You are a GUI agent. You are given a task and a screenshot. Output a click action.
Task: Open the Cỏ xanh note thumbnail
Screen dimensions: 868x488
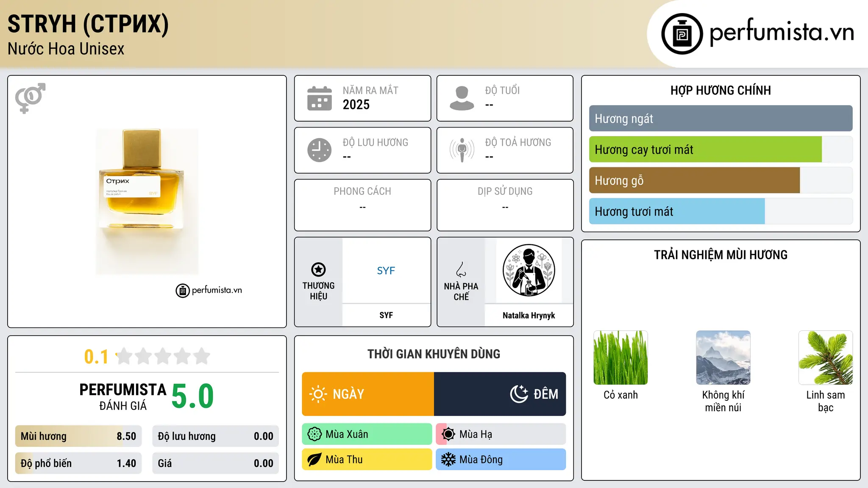pos(620,358)
